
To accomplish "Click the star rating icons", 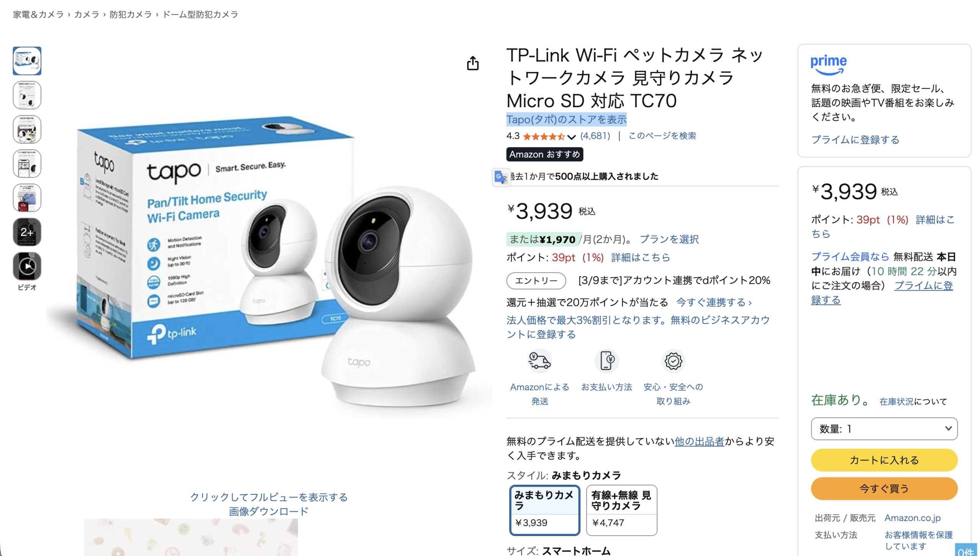I will click(x=544, y=136).
